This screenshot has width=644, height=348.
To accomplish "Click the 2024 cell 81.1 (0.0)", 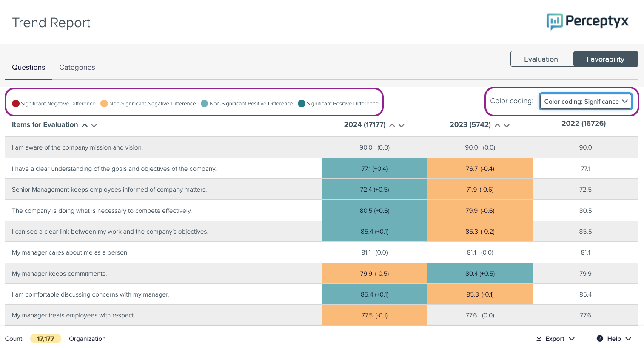I will pyautogui.click(x=374, y=252).
